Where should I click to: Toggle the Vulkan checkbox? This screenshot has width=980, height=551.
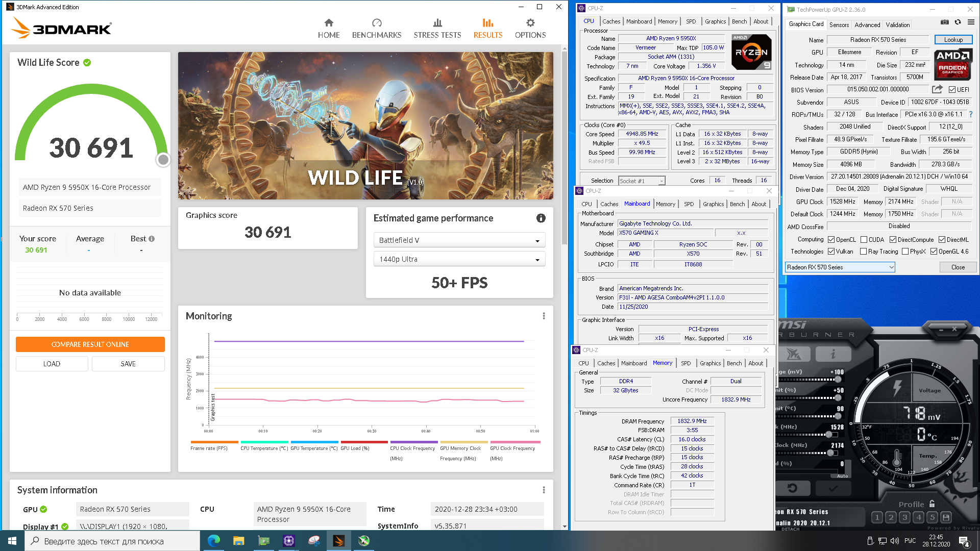click(x=831, y=252)
